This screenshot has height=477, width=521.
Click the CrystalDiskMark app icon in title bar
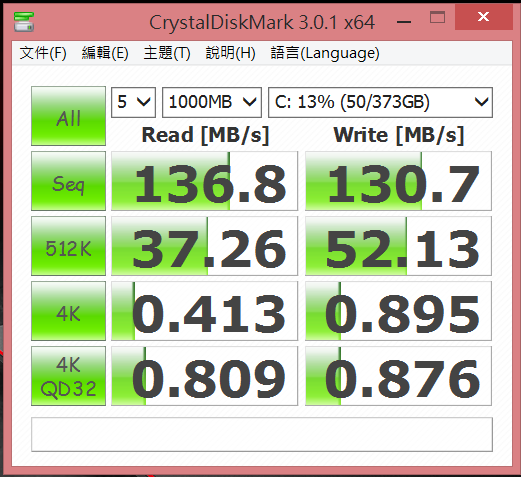tap(24, 22)
